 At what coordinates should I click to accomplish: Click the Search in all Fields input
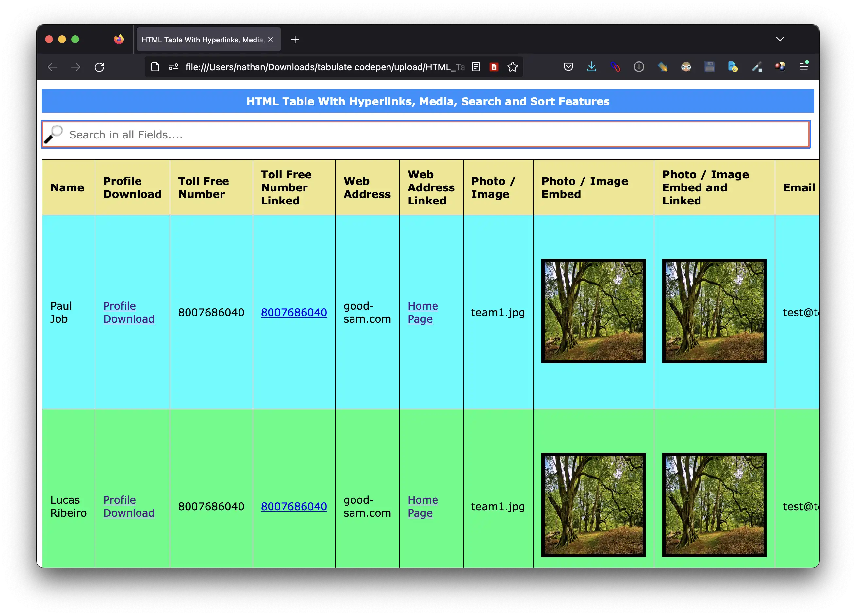click(x=427, y=134)
